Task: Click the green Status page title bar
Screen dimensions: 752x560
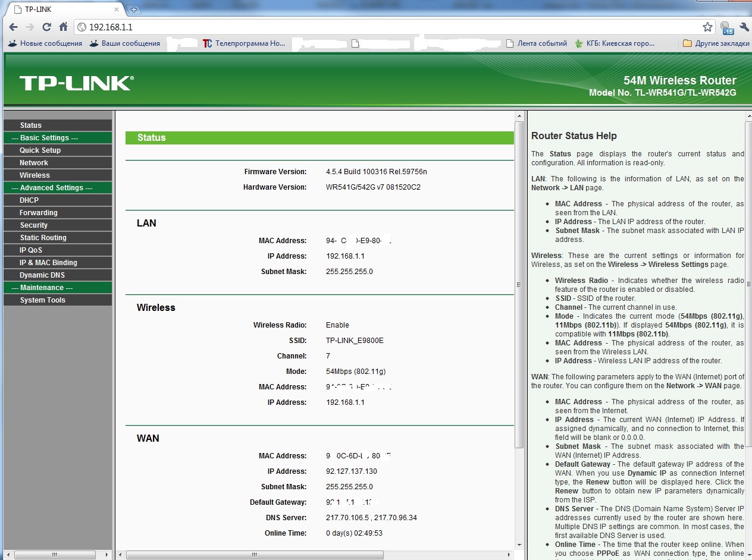Action: (319, 138)
